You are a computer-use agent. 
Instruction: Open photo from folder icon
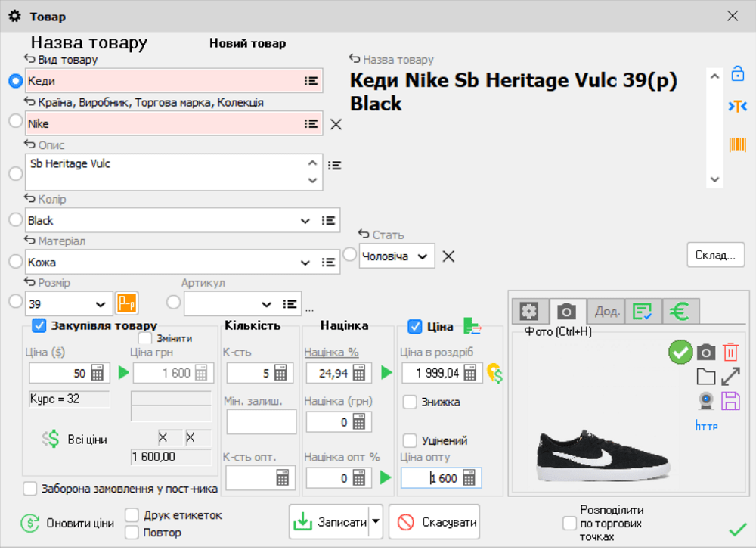pos(705,376)
